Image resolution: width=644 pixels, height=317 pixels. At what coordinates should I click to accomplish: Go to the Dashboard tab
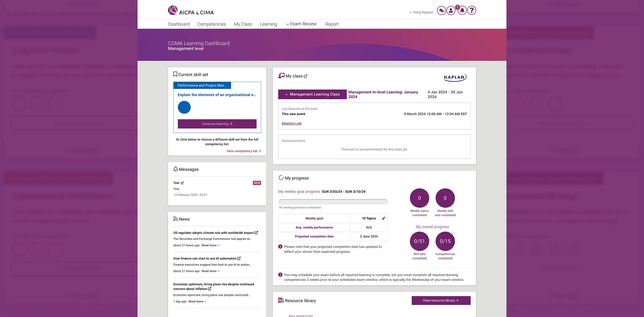pos(179,24)
